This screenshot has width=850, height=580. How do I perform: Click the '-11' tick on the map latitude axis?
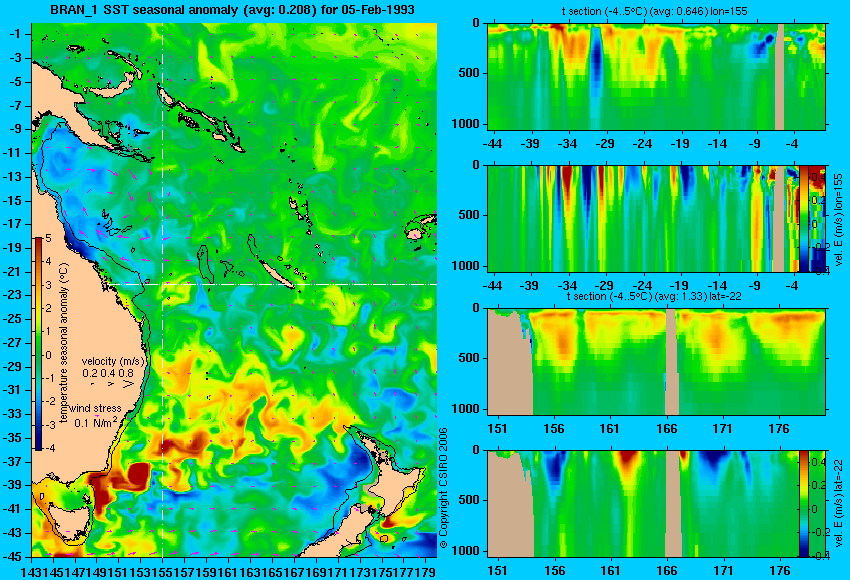[x=13, y=153]
